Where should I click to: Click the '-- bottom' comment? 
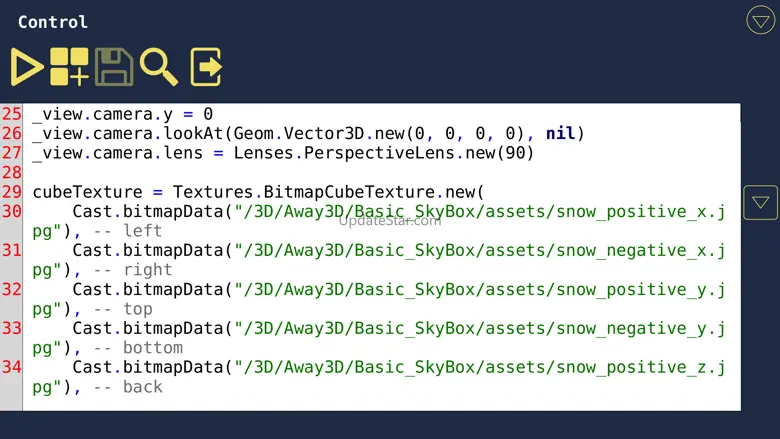tap(138, 348)
